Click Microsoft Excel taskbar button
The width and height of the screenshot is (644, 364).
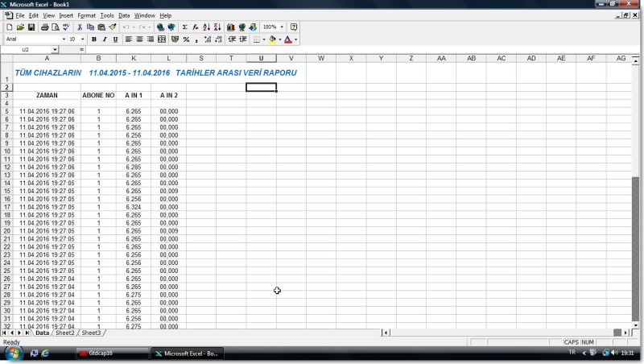click(x=188, y=354)
